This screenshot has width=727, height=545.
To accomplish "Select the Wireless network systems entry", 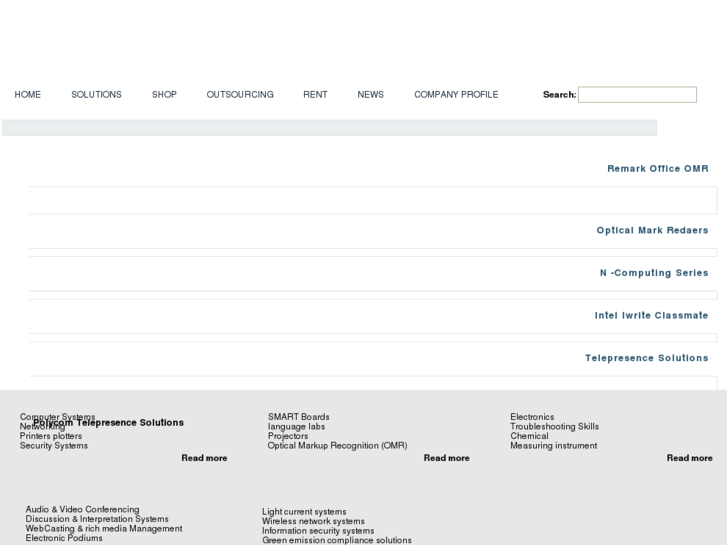I will [313, 521].
